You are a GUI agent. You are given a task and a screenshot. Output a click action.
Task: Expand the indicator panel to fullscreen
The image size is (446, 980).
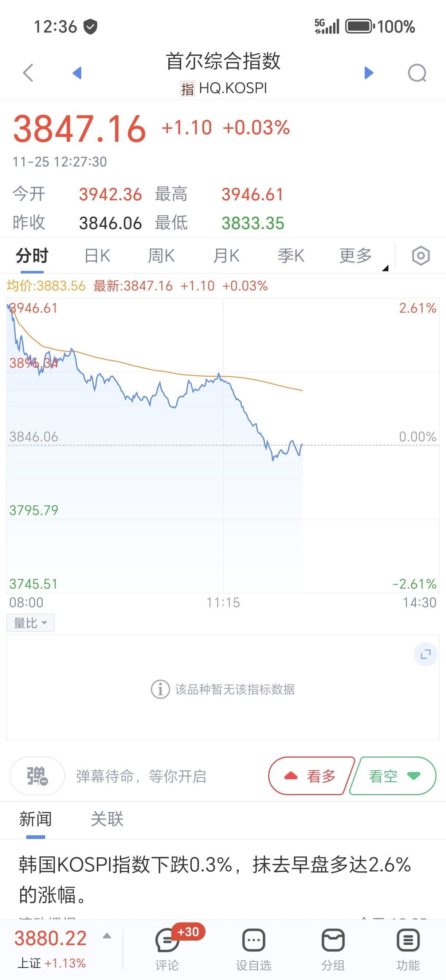coord(426,654)
